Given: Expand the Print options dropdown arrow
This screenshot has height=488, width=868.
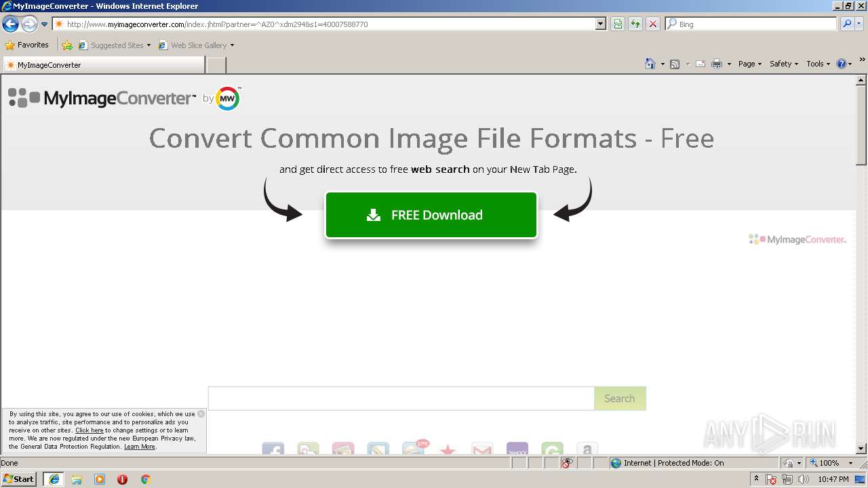Looking at the screenshot, I should tap(729, 64).
